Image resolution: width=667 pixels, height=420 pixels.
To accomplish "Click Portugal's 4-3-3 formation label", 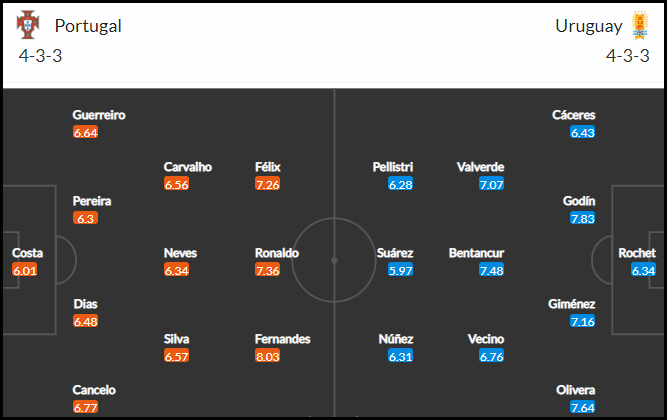I will tap(40, 56).
